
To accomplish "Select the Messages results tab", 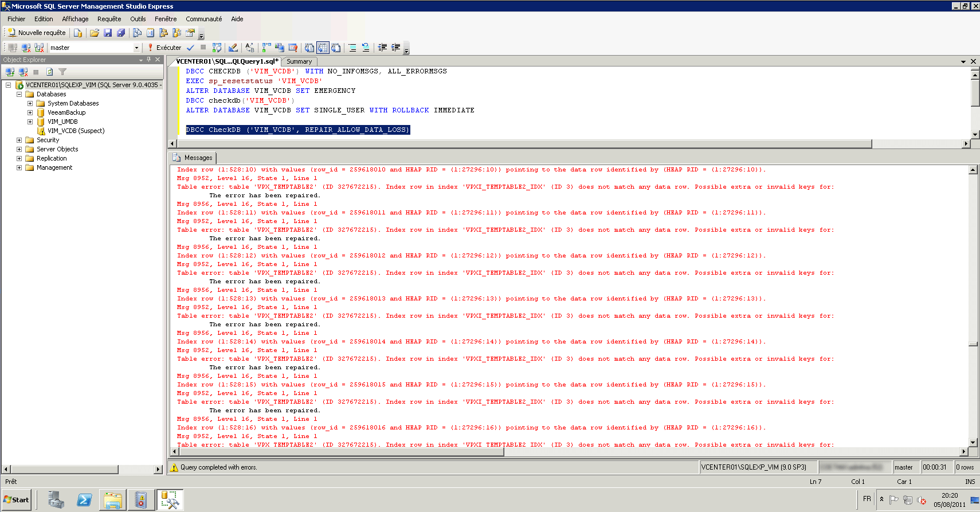I will [x=193, y=158].
